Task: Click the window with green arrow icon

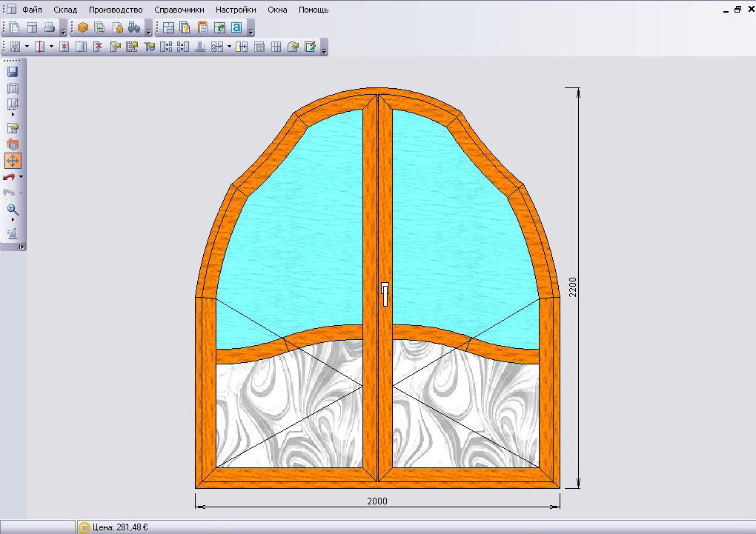Action: (219, 27)
